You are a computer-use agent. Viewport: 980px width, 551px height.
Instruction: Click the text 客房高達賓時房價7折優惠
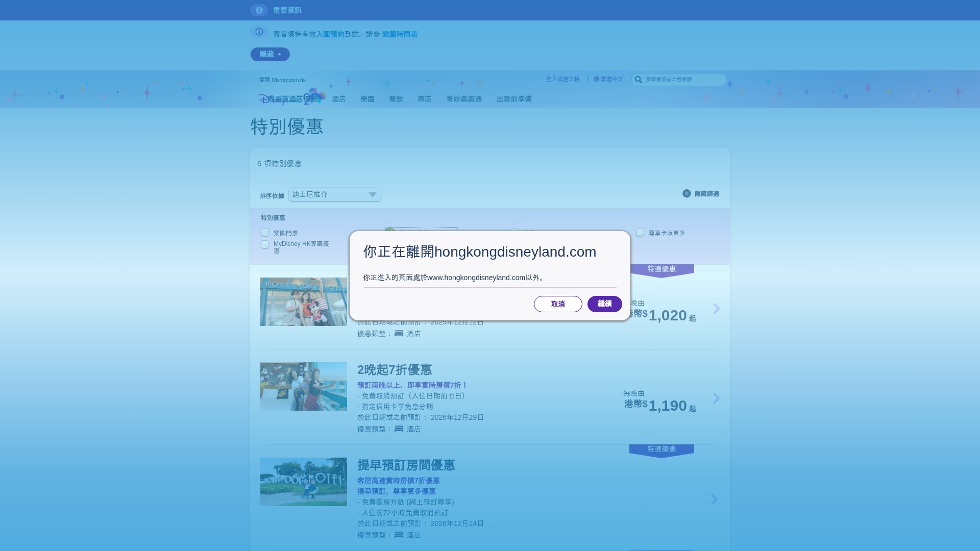(x=398, y=481)
